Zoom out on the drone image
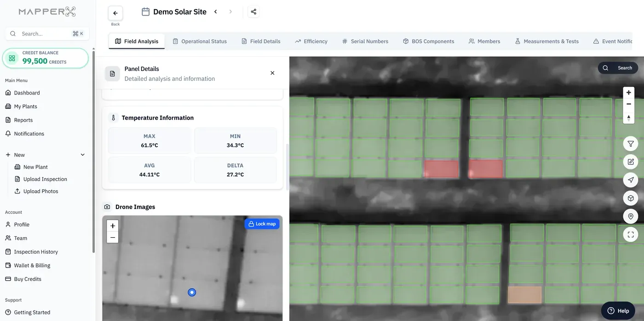The width and height of the screenshot is (644, 321). pos(113,237)
